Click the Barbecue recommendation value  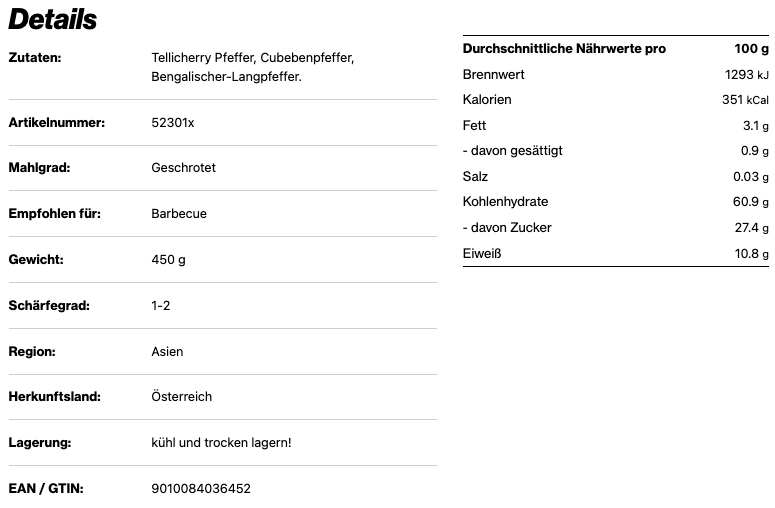(179, 214)
